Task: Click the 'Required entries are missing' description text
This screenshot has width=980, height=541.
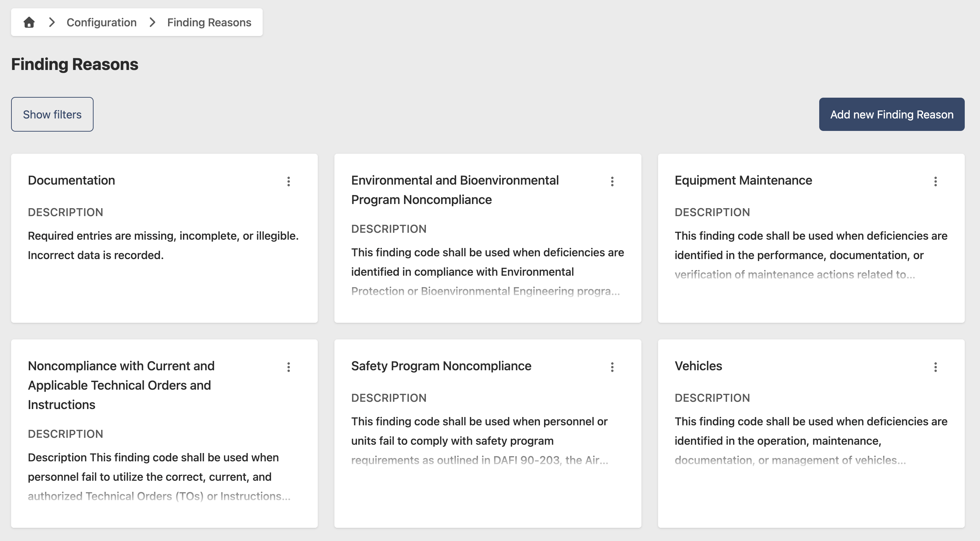Action: (x=163, y=245)
